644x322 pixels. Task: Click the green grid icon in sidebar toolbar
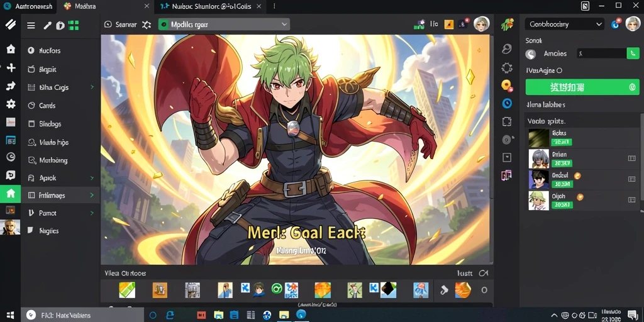(x=74, y=25)
